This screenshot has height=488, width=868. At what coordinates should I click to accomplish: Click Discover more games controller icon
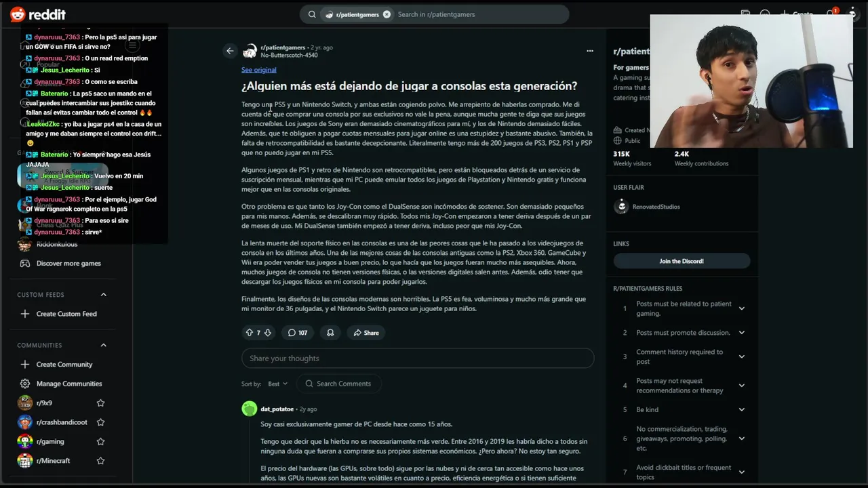coord(25,263)
